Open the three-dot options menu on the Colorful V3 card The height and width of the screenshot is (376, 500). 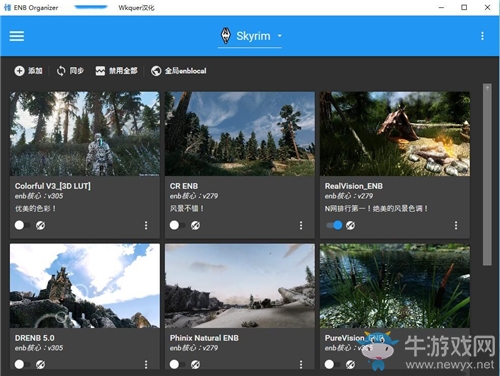[x=146, y=225]
